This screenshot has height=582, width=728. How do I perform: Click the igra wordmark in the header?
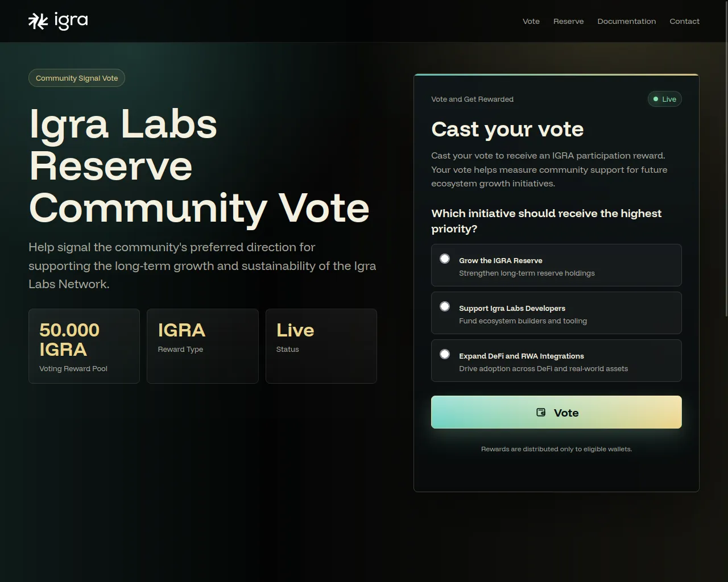point(71,21)
